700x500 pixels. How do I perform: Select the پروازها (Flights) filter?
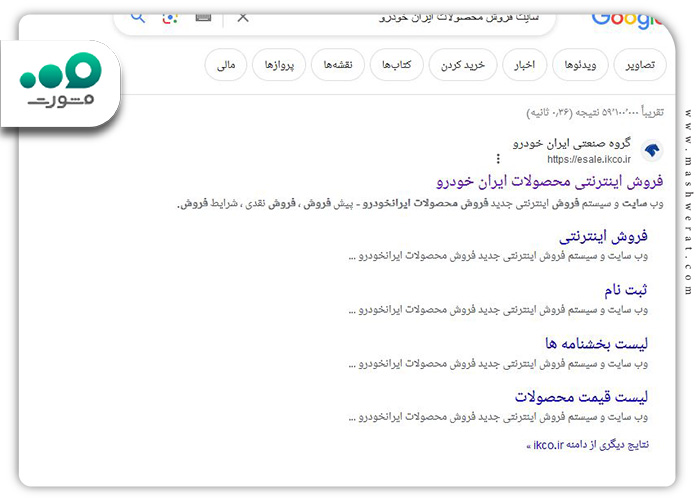(x=279, y=65)
